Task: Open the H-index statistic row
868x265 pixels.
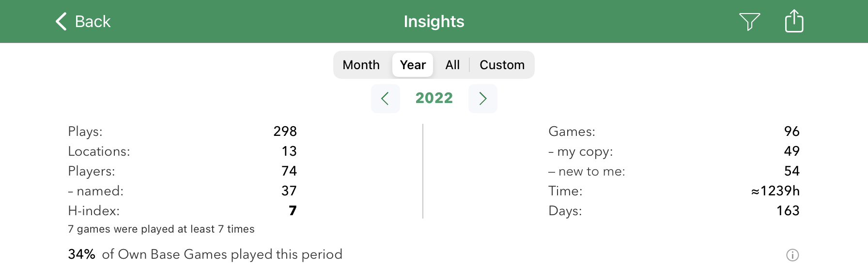Action: click(x=182, y=211)
